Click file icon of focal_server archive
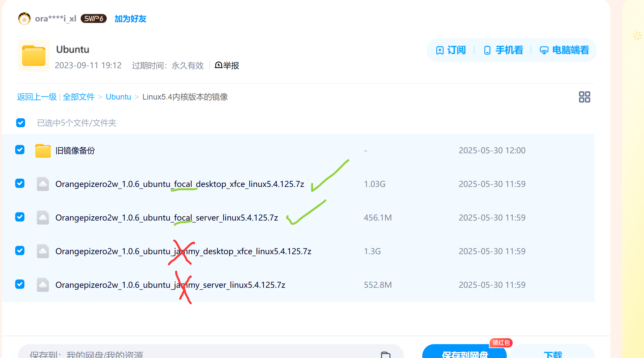Screen dimensions: 644x358 [43, 218]
